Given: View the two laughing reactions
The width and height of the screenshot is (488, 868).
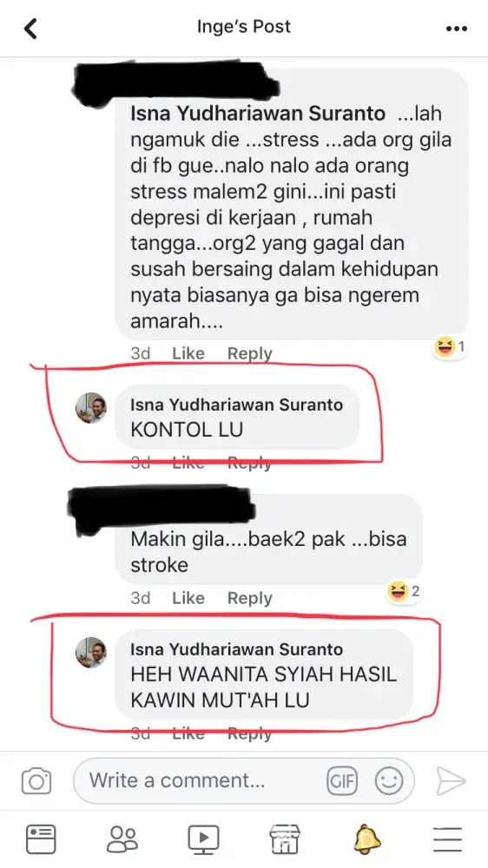Looking at the screenshot, I should coord(404,593).
